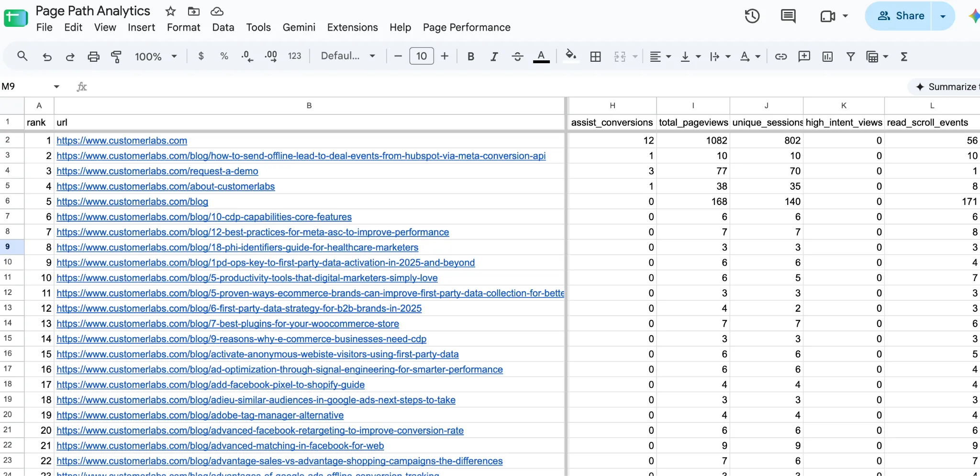This screenshot has height=476, width=980.
Task: Select the row 9 header
Action: click(12, 247)
